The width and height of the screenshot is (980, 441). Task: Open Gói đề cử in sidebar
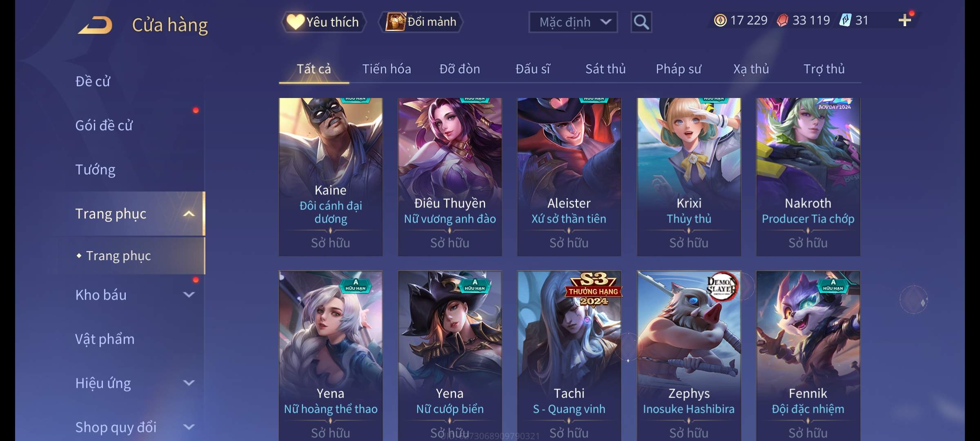coord(104,125)
